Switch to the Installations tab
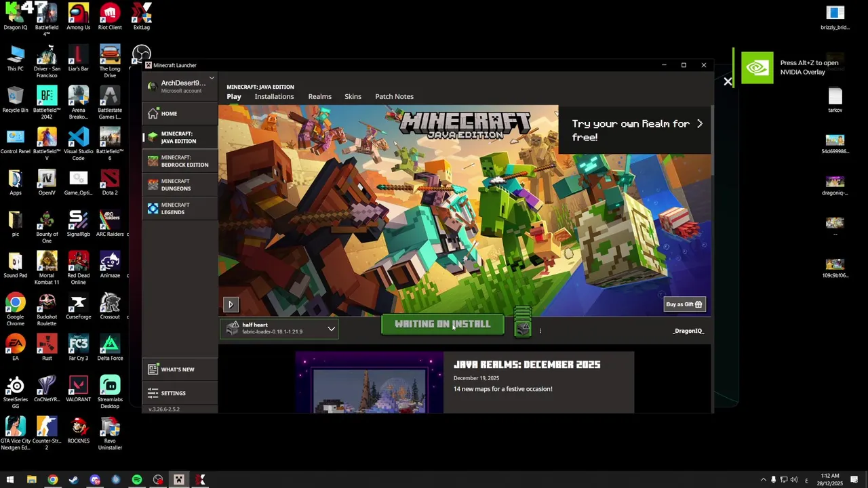 coord(274,96)
